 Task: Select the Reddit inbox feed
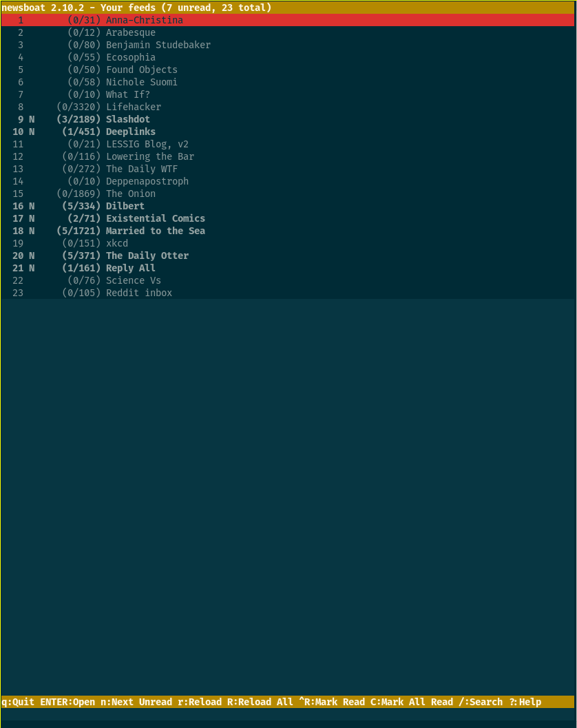(x=288, y=293)
